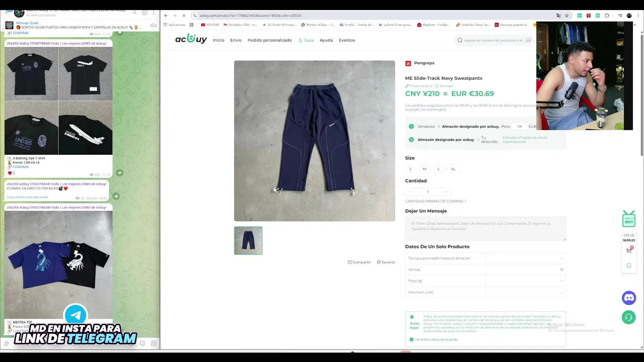The width and height of the screenshot is (644, 362).
Task: Click the browser address bar URL
Action: [x=250, y=16]
